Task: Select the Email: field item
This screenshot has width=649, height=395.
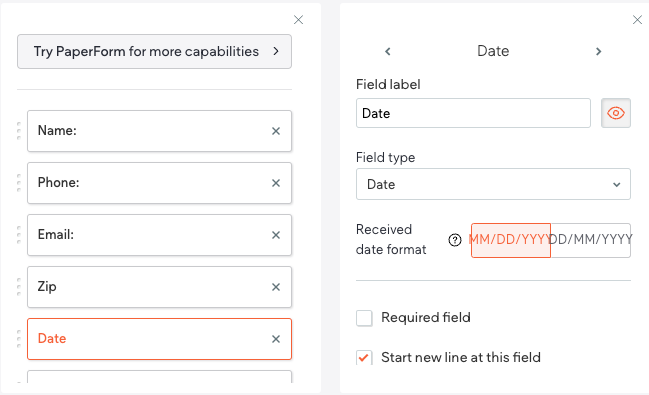Action: (159, 235)
